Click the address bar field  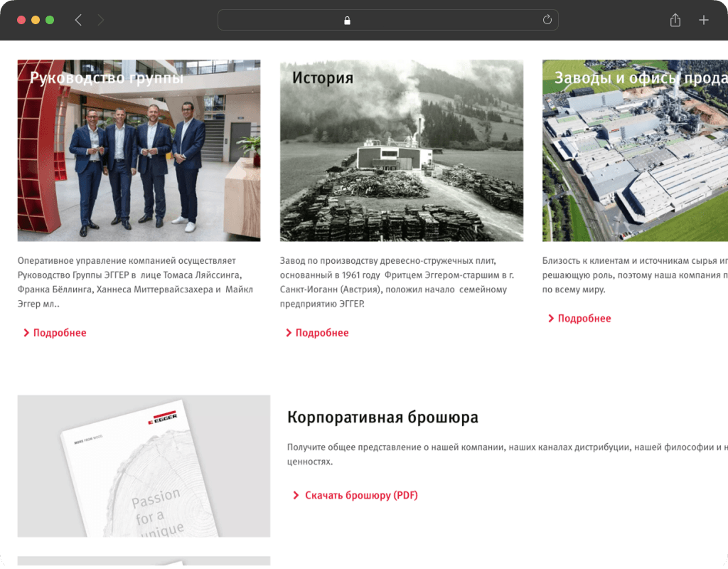pyautogui.click(x=387, y=20)
